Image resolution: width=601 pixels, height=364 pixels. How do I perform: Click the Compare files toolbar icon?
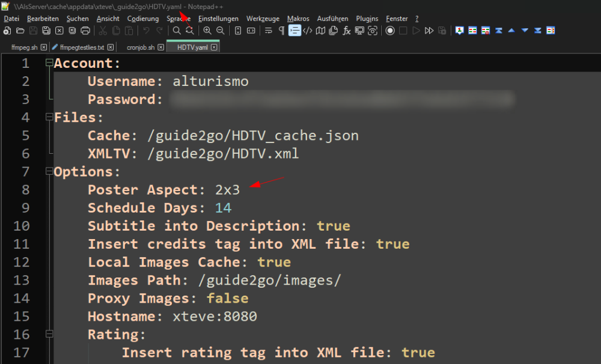(472, 31)
